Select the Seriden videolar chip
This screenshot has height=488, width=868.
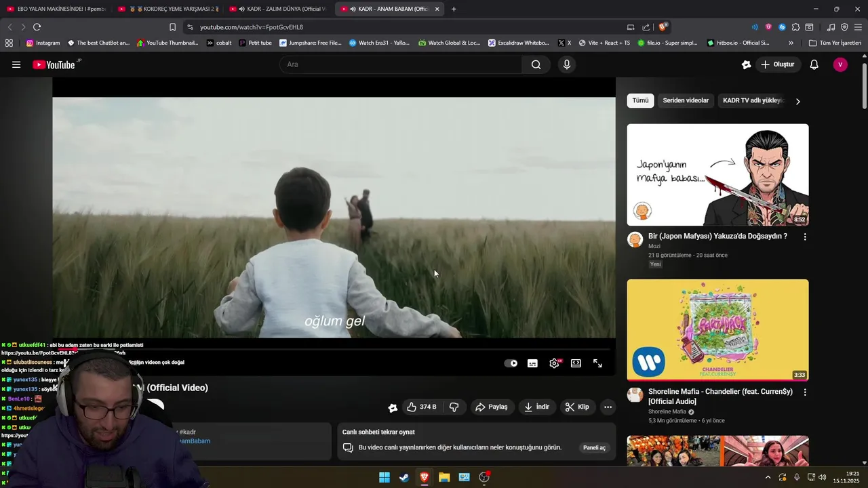click(x=686, y=101)
